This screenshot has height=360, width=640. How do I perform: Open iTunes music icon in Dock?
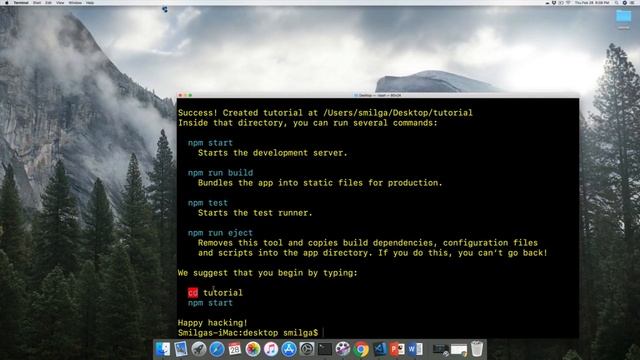[271, 349]
